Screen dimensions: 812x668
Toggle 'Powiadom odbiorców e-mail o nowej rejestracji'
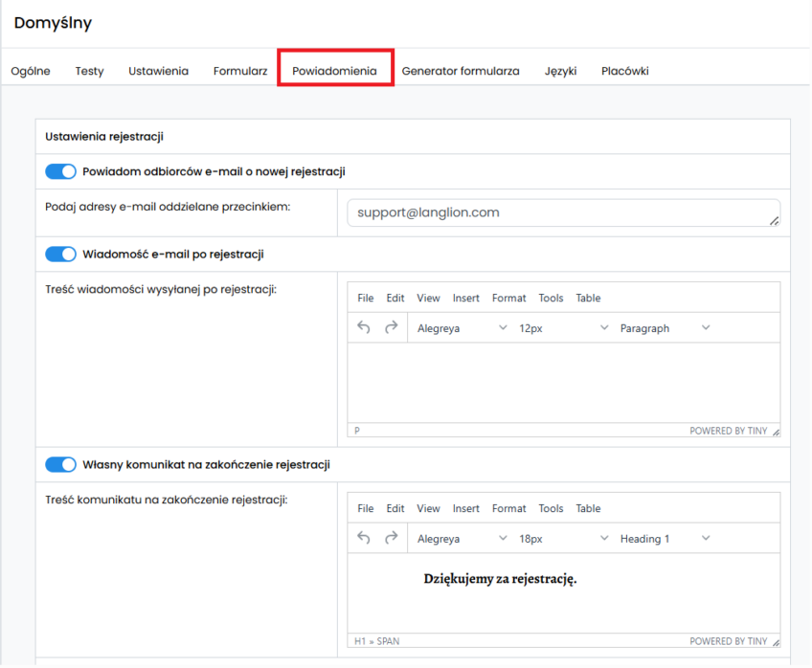[61, 171]
